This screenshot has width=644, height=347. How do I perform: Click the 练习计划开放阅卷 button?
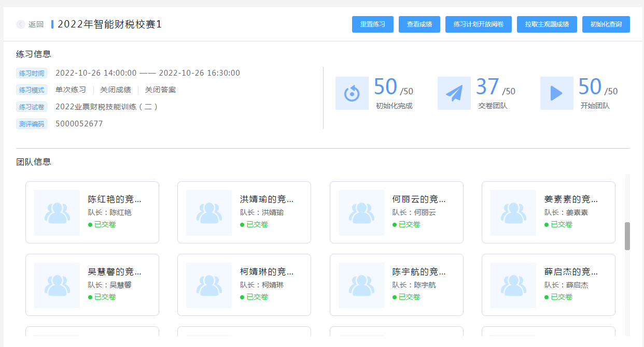[x=479, y=24]
